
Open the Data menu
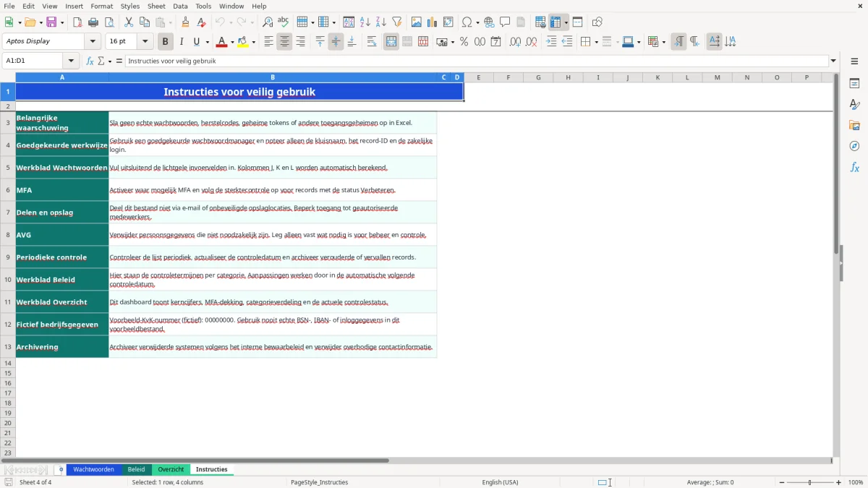click(x=180, y=6)
